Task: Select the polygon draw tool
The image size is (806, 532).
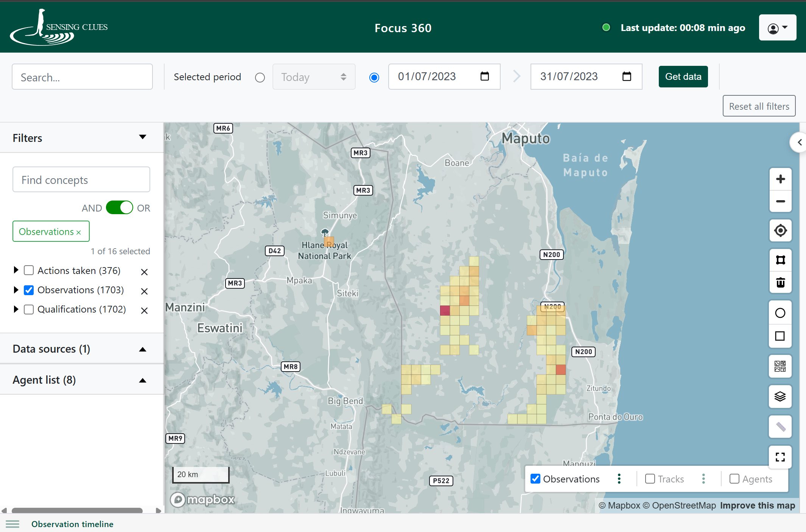Action: click(780, 260)
